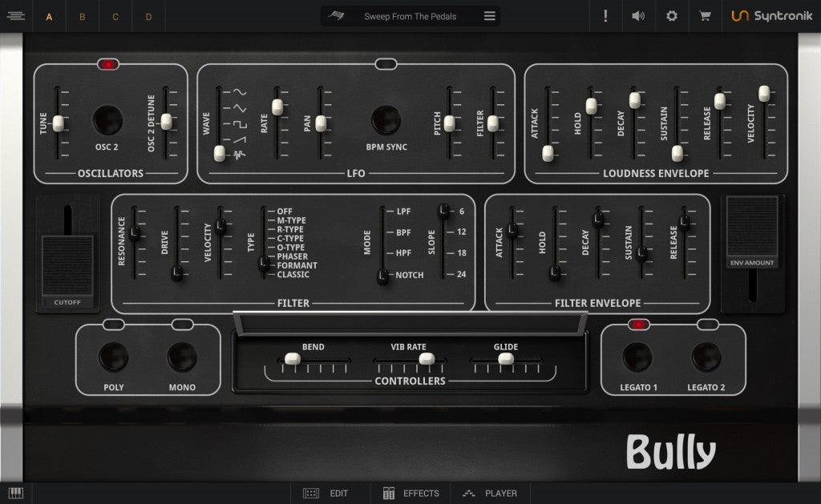
Task: Click the GLIDE slider handle
Action: pyautogui.click(x=506, y=360)
